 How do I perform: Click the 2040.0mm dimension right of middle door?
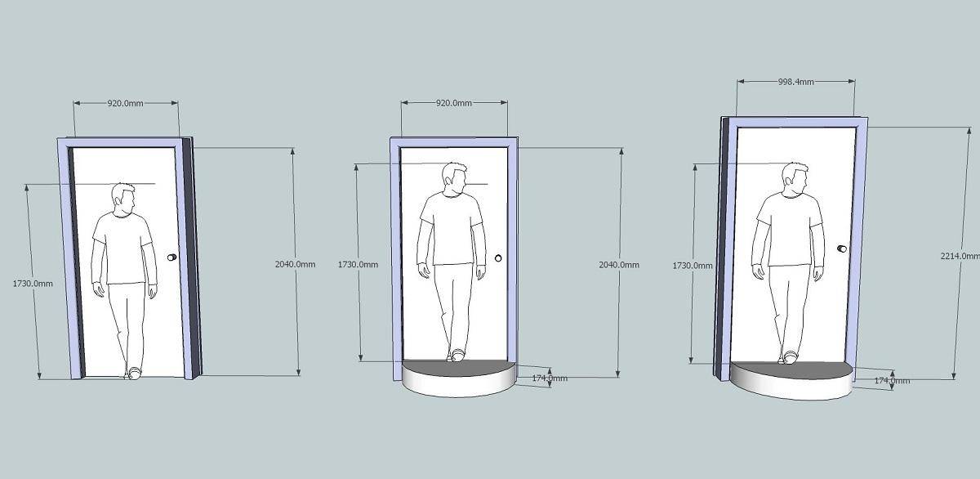click(x=619, y=265)
